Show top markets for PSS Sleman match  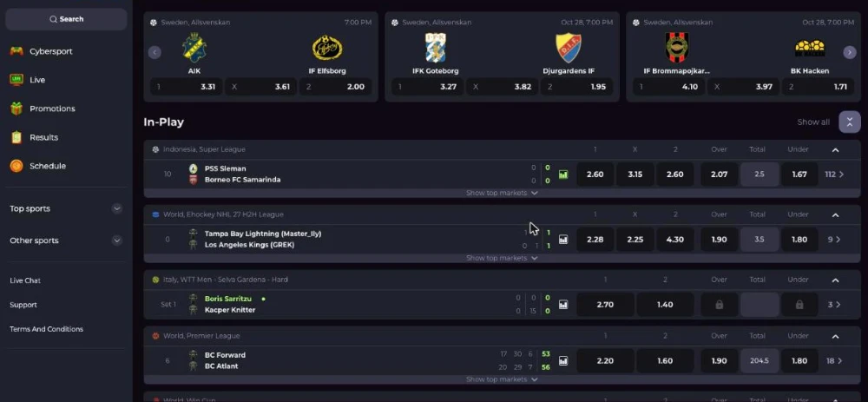(x=502, y=194)
